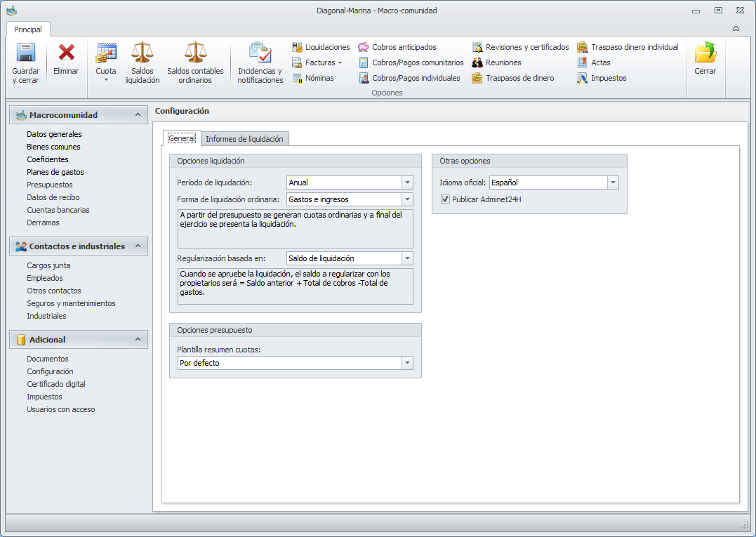
Task: Open Documentos in sidebar
Action: click(x=48, y=359)
